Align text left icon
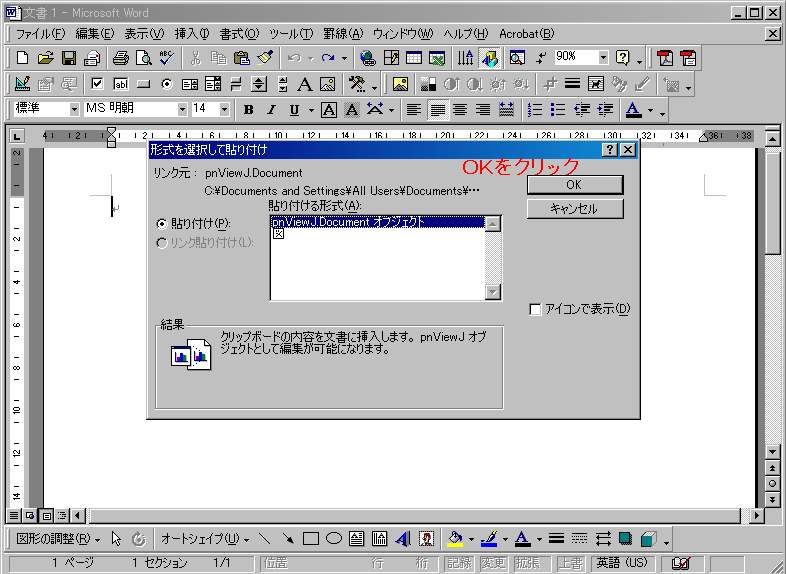 pos(414,110)
